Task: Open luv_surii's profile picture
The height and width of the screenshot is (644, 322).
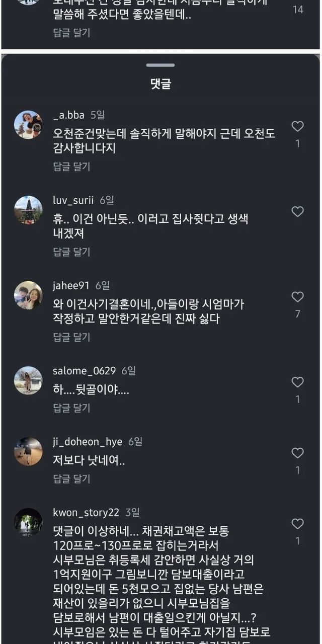Action: pyautogui.click(x=28, y=210)
